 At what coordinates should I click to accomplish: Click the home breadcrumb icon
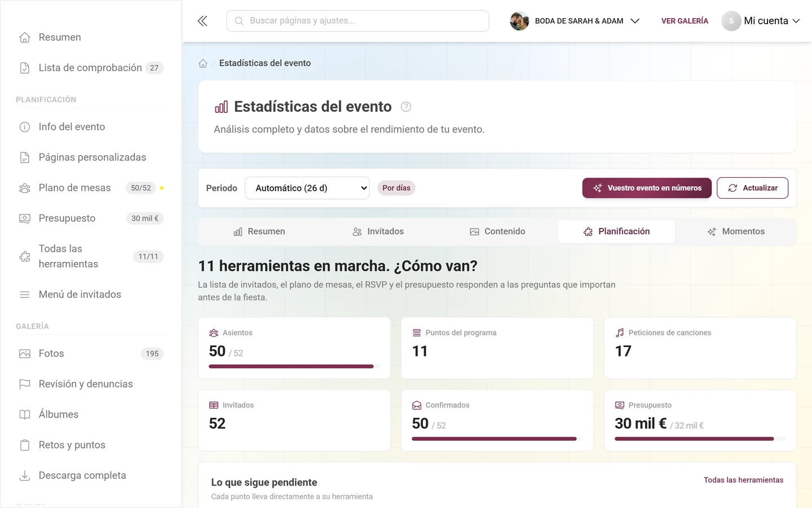[203, 63]
